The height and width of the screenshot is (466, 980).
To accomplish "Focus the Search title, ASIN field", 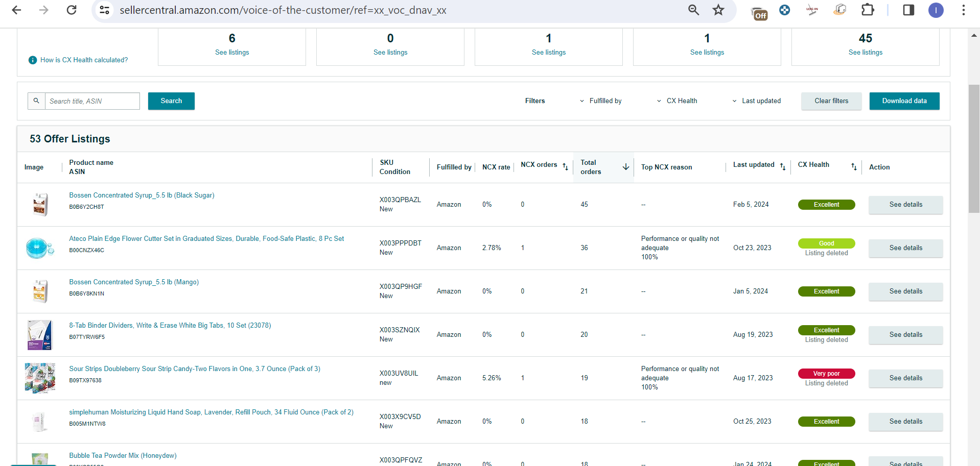I will point(92,101).
